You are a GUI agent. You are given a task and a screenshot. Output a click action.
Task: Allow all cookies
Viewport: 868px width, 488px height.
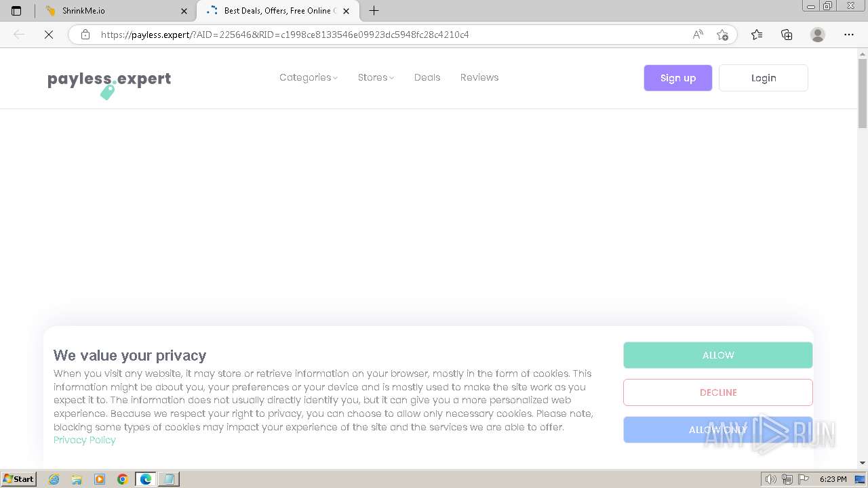[718, 355]
